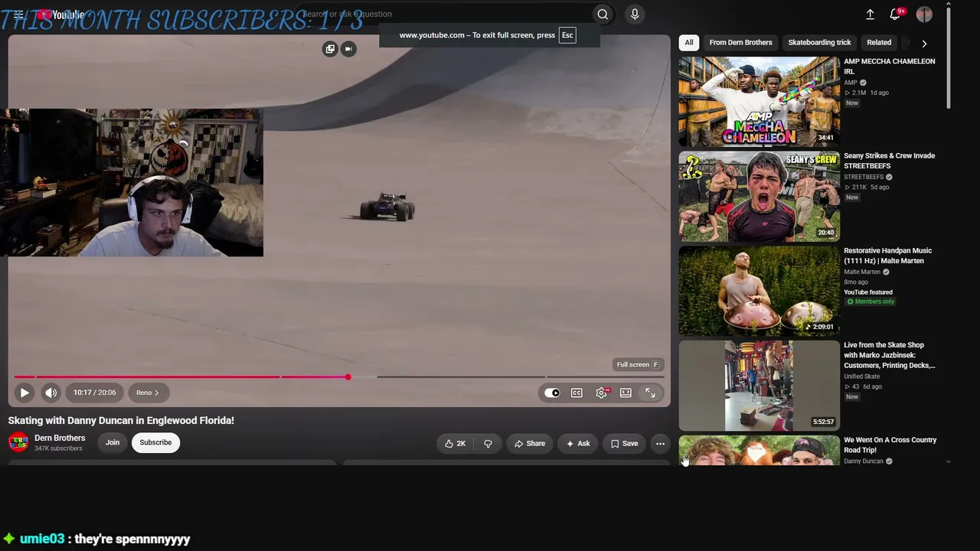Screen dimensions: 980x551
Task: Open the Cross Country Road Trip thumbnail
Action: (759, 451)
